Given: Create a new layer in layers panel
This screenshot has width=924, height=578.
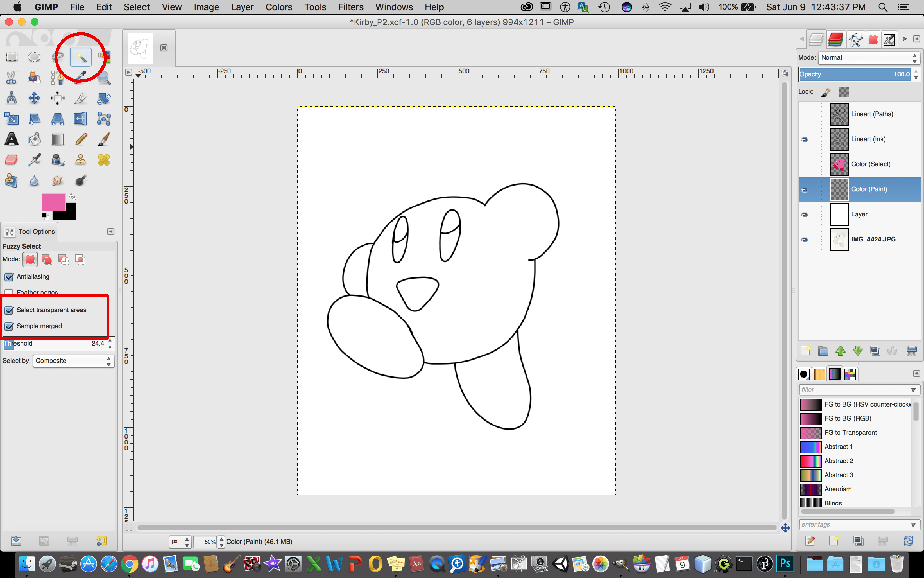Looking at the screenshot, I should 805,351.
